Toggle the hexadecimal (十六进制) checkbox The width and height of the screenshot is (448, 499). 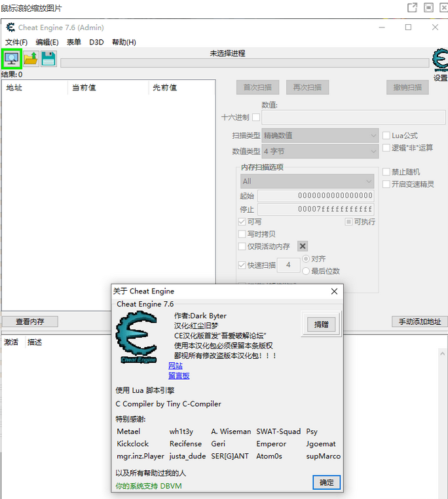point(256,117)
